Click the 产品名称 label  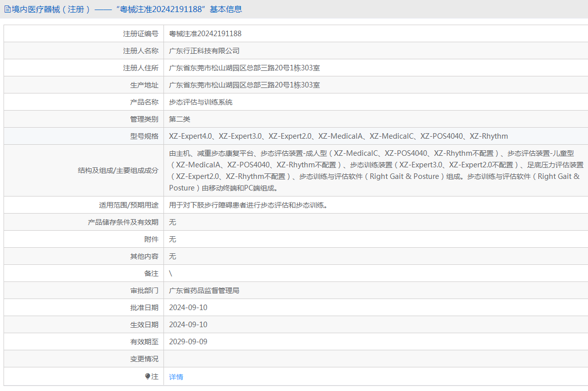tap(144, 102)
